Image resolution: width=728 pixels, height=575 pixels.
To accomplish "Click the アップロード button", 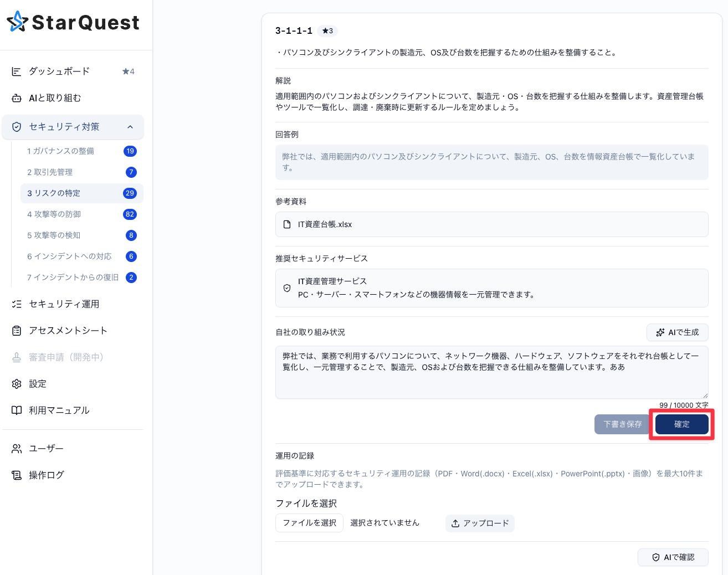I will (480, 523).
